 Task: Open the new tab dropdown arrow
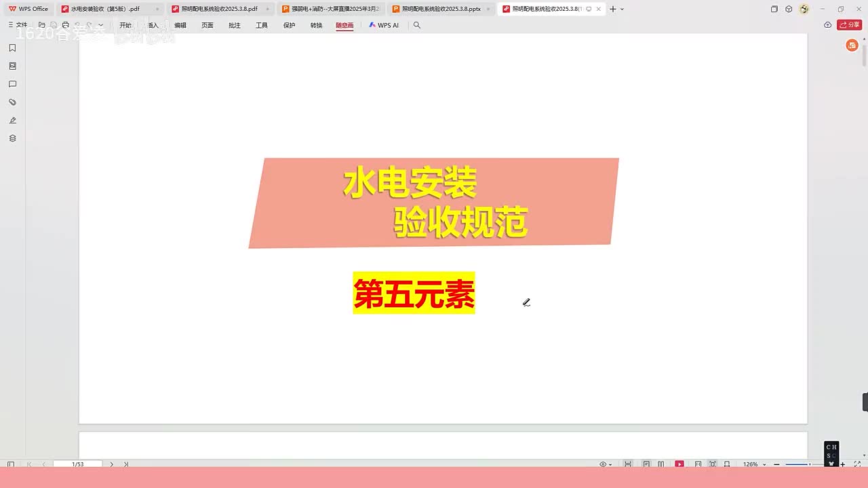coord(623,9)
